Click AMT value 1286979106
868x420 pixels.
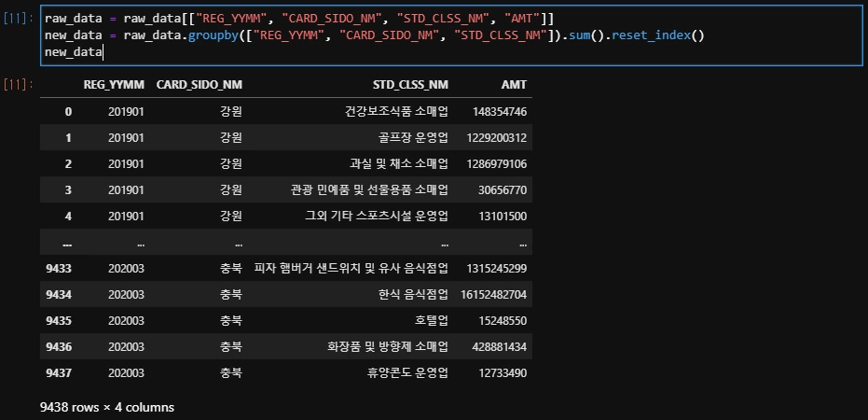(497, 164)
